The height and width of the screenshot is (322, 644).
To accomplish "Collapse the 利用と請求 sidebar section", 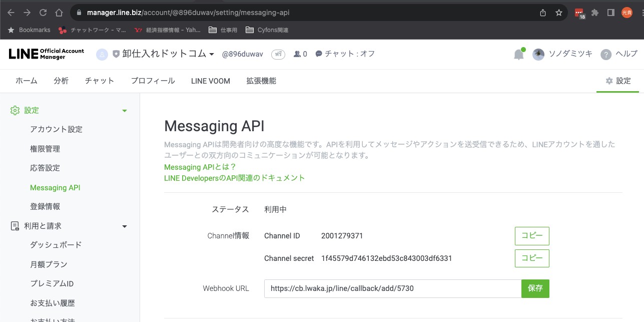I will pyautogui.click(x=125, y=227).
